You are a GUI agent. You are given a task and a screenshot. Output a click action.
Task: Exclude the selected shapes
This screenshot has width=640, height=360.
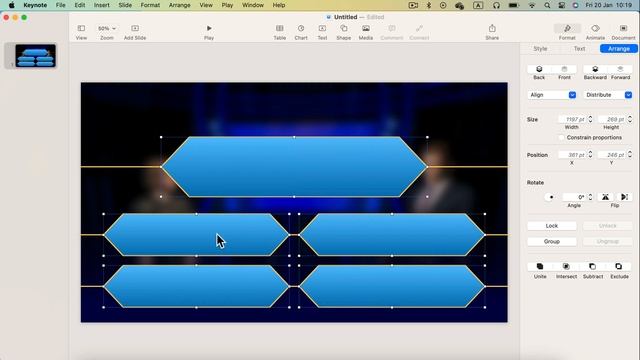619,267
